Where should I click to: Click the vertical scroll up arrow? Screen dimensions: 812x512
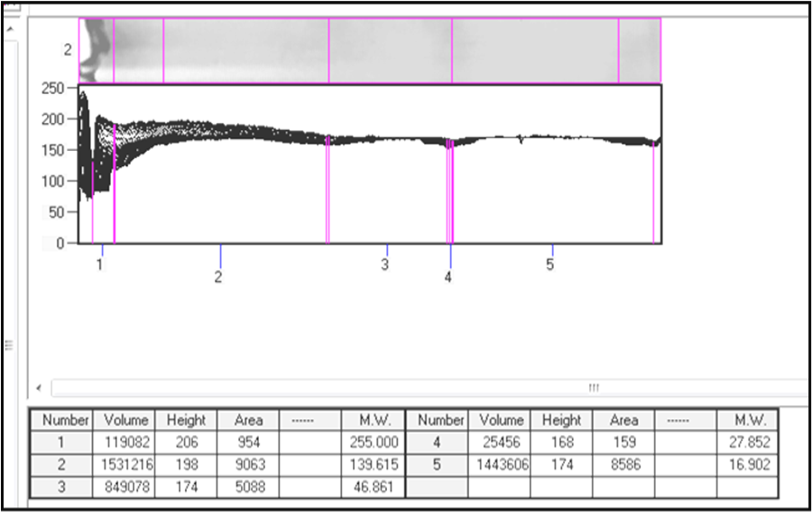coord(10,30)
